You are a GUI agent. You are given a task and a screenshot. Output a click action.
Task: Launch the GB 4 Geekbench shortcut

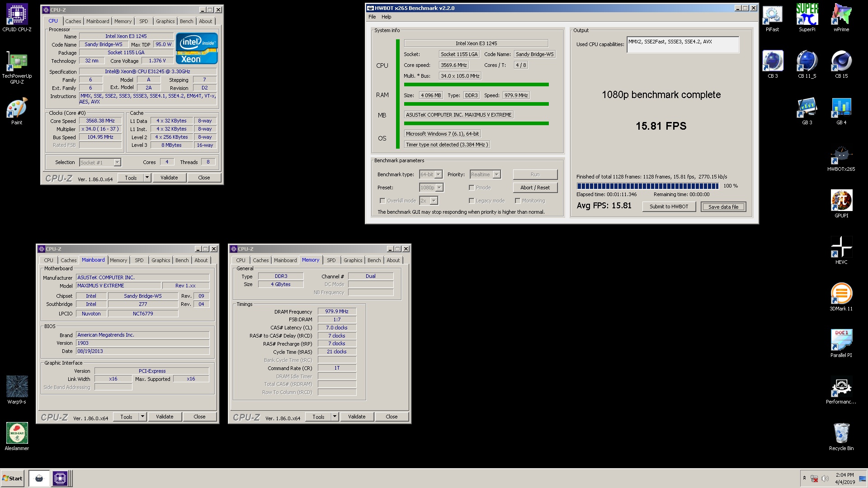click(841, 111)
